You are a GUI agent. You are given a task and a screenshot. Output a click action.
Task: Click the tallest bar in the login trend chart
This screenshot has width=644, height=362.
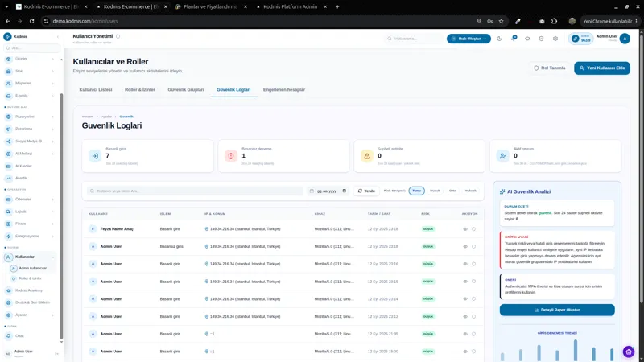576,350
